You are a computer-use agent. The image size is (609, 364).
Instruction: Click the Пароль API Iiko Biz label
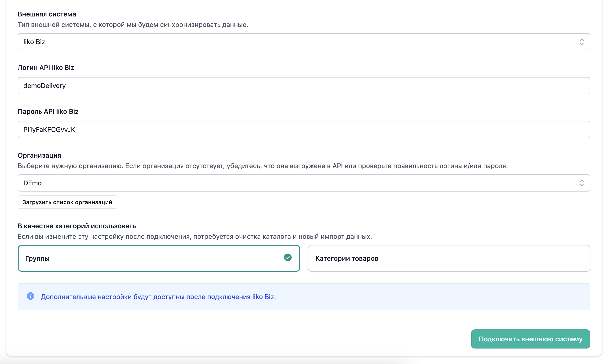(48, 111)
